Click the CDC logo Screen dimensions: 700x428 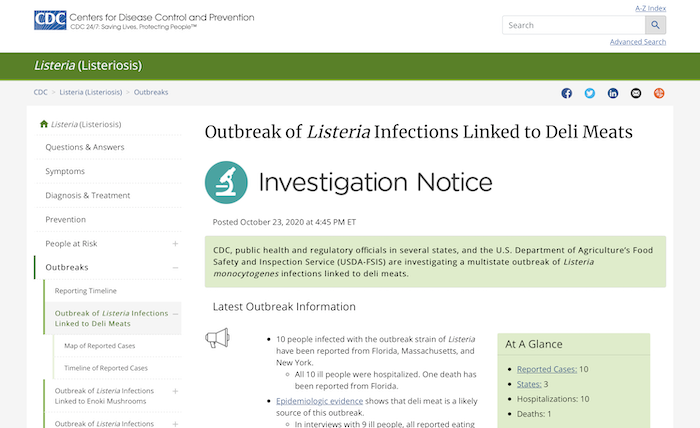point(50,21)
